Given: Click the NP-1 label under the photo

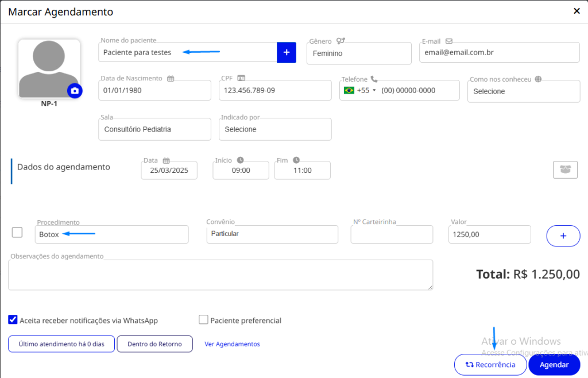Looking at the screenshot, I should point(49,104).
